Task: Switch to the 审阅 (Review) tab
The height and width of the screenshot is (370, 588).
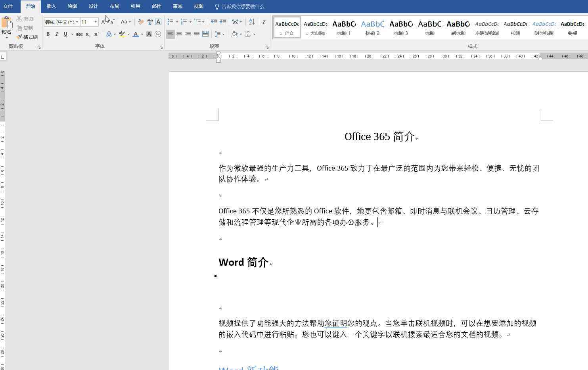Action: (178, 6)
